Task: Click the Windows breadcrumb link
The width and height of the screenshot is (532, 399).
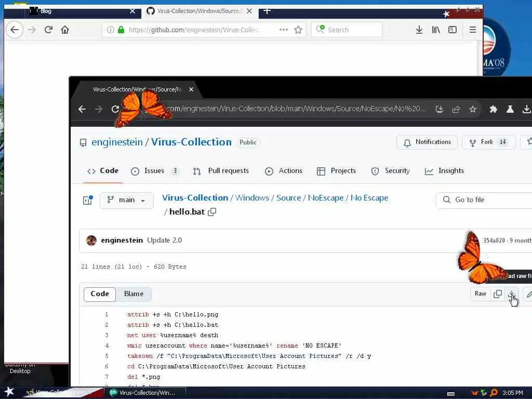Action: (x=252, y=198)
